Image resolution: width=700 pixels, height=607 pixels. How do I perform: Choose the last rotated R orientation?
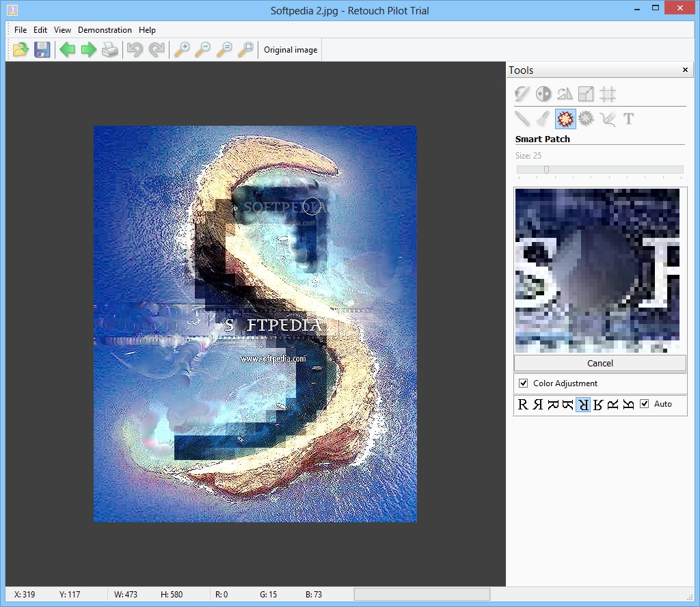point(628,405)
